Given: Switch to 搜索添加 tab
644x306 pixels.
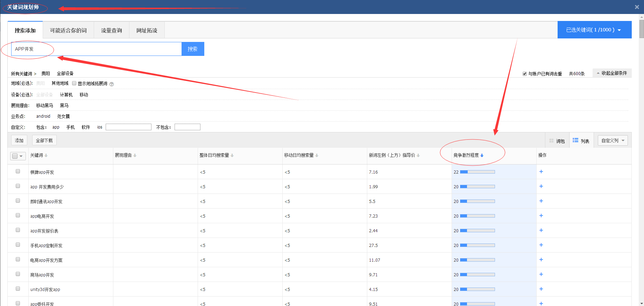Looking at the screenshot, I should (25, 30).
